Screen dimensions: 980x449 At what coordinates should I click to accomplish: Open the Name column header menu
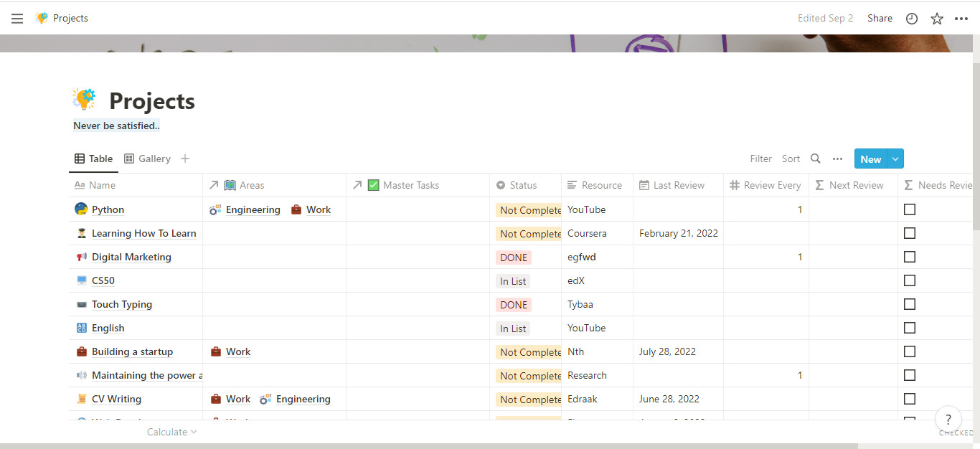coord(136,185)
